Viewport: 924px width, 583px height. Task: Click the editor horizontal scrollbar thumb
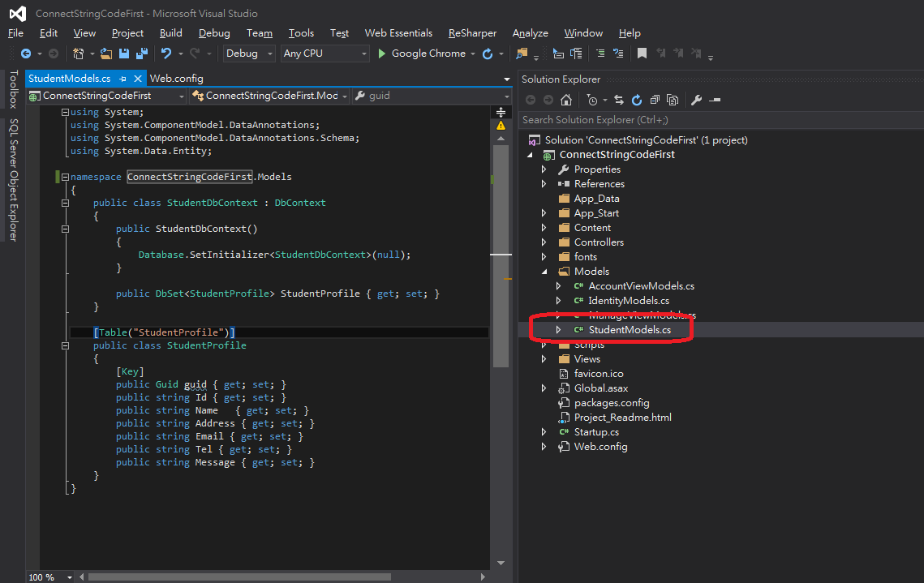239,577
